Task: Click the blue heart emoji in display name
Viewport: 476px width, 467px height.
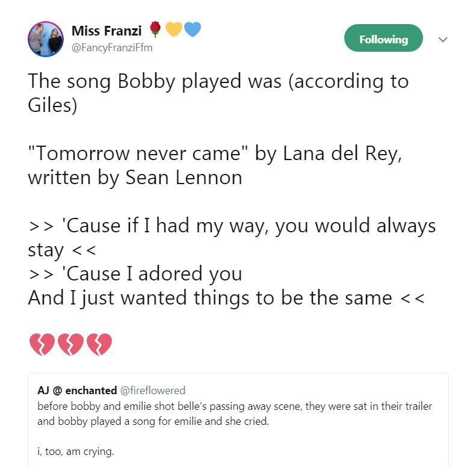Action: [x=191, y=29]
